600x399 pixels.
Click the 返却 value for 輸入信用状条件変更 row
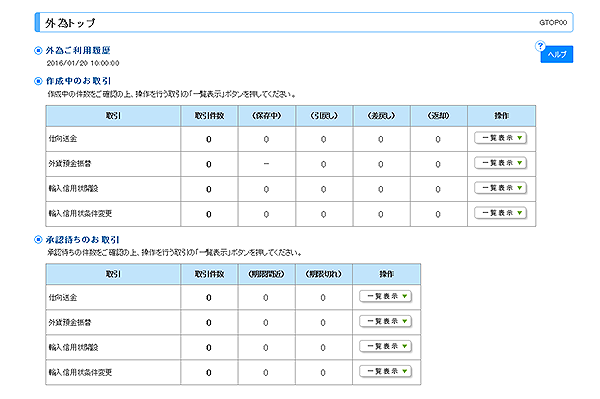pyautogui.click(x=438, y=214)
